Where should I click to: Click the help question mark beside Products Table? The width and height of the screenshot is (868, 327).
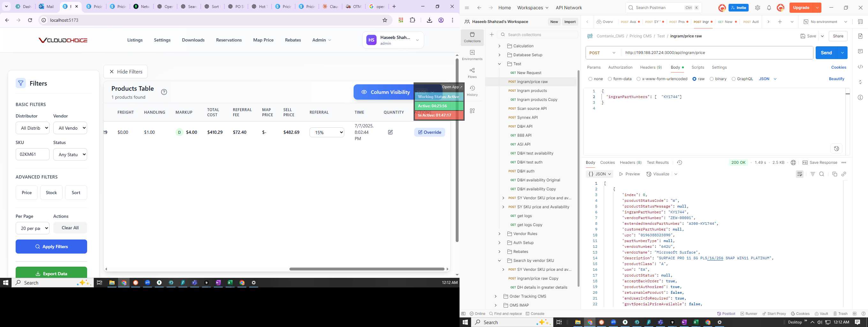(164, 92)
